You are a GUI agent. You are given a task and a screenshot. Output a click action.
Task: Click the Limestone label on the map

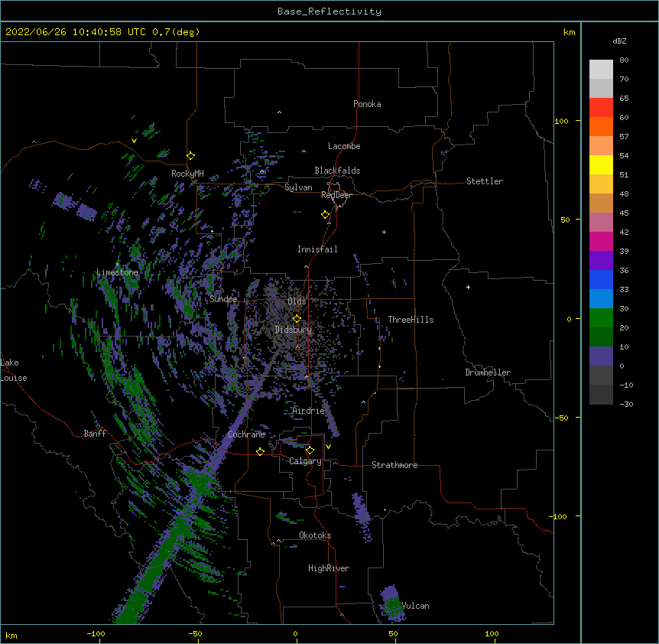117,272
